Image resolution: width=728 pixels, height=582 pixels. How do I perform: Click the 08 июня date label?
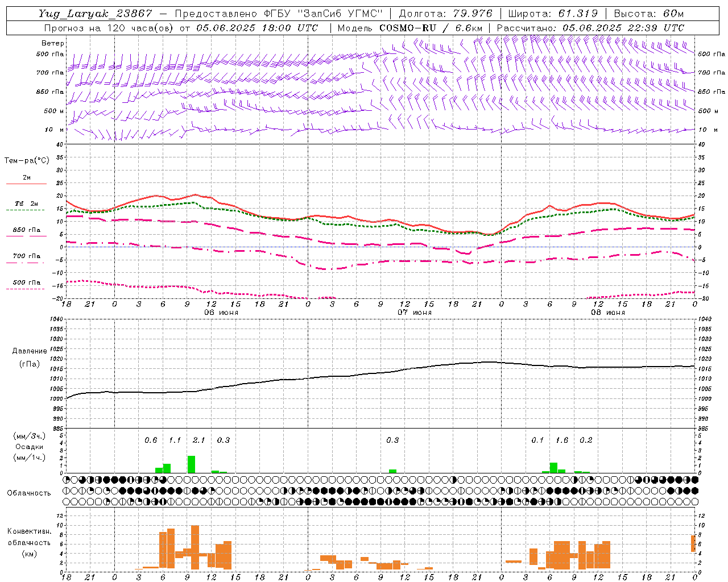click(x=607, y=313)
